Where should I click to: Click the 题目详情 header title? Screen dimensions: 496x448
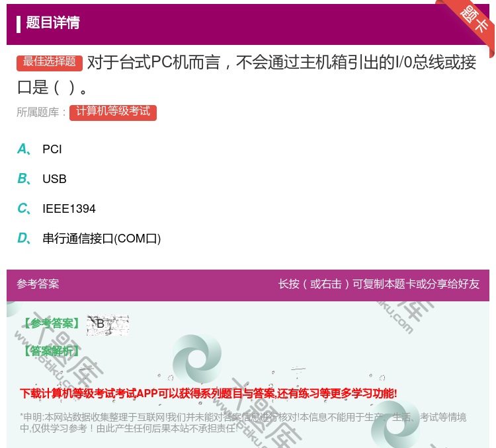click(x=53, y=23)
